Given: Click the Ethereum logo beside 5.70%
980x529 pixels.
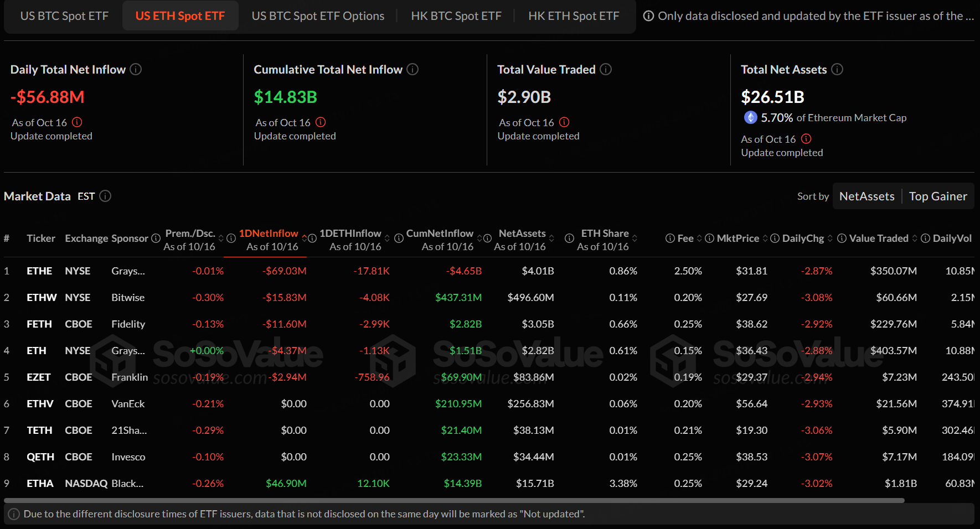Looking at the screenshot, I should [x=750, y=117].
